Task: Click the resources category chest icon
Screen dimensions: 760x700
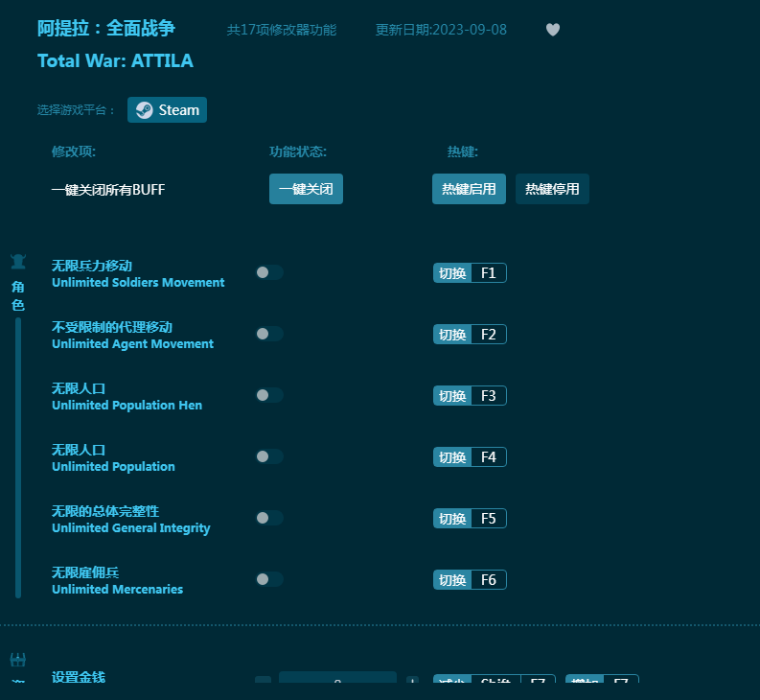Action: [18, 660]
